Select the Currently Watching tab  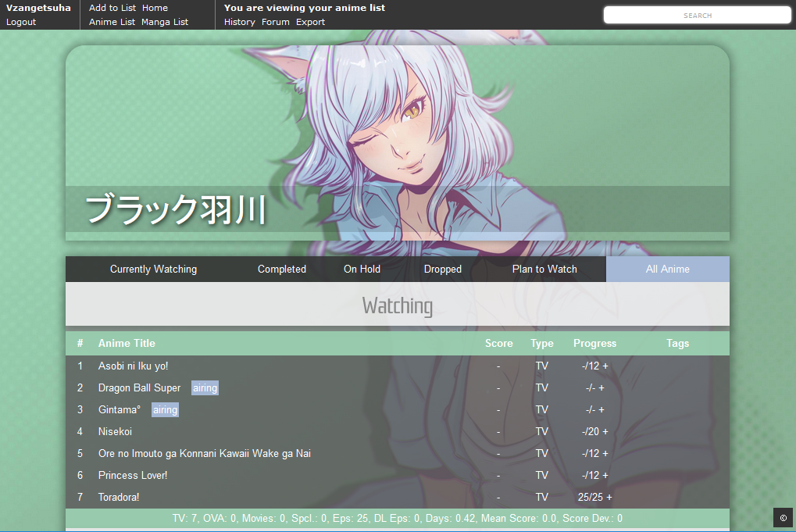(153, 269)
